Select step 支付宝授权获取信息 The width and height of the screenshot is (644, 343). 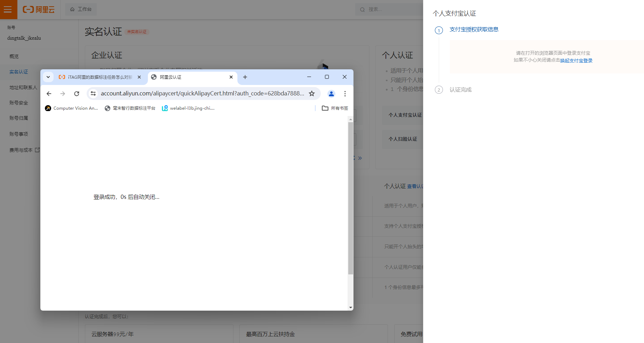coord(474,30)
